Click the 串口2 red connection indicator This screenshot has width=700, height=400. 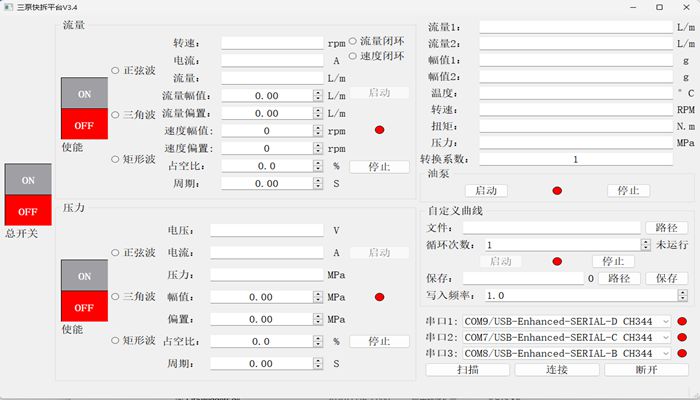(683, 338)
